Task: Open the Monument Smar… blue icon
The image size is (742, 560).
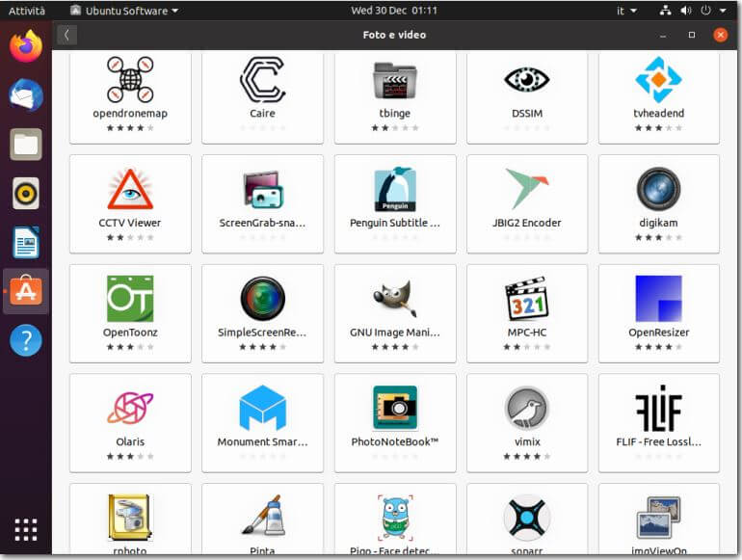Action: (x=263, y=408)
